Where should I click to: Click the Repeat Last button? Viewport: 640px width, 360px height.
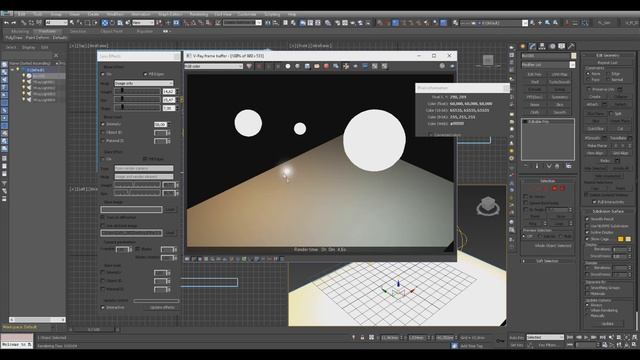pos(607,62)
